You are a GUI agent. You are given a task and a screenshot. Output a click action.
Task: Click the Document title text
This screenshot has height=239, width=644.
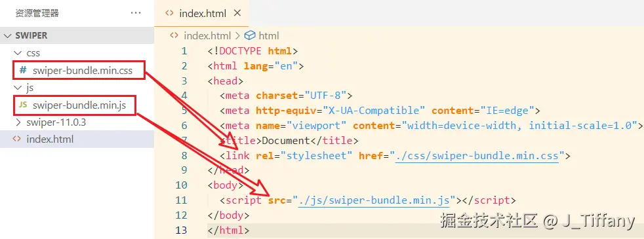pos(286,141)
